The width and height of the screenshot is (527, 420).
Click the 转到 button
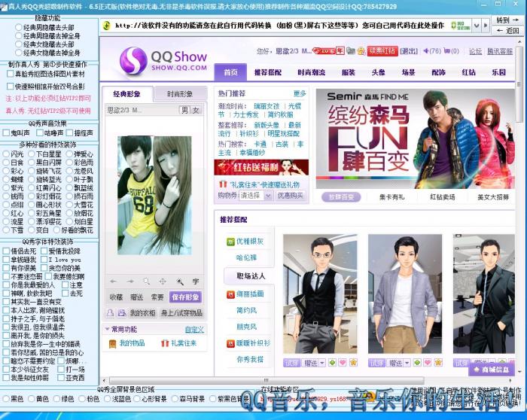click(507, 20)
